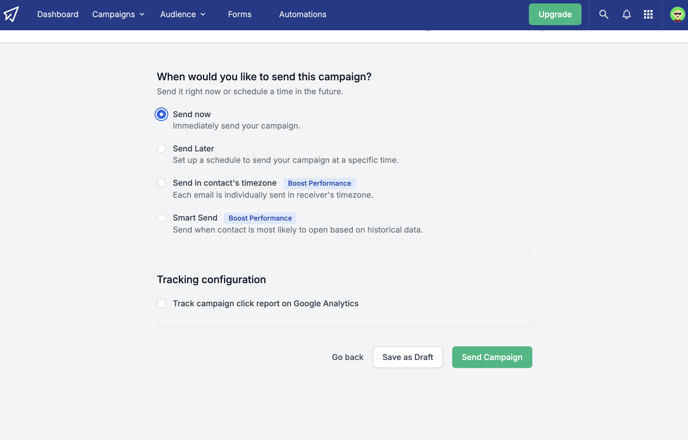Image resolution: width=688 pixels, height=440 pixels.
Task: Select the Send now radio option
Action: (161, 114)
